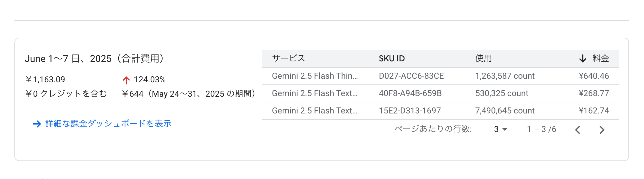This screenshot has height=179, width=644.
Task: Click the blue arrow before the dashboard link
Action: (37, 124)
